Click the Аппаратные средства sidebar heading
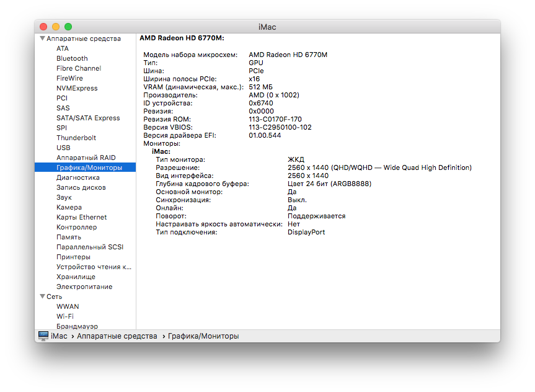This screenshot has width=535, height=392. (x=84, y=38)
